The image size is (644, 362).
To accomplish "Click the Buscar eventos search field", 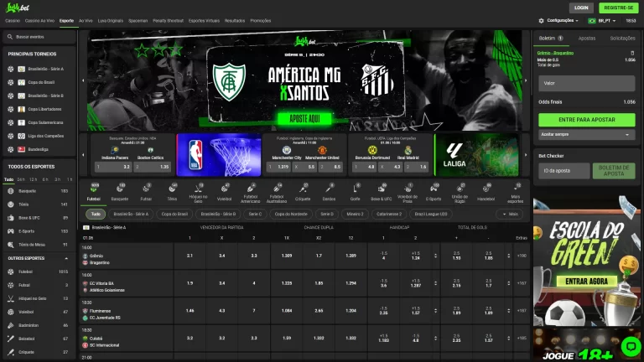I will point(39,37).
